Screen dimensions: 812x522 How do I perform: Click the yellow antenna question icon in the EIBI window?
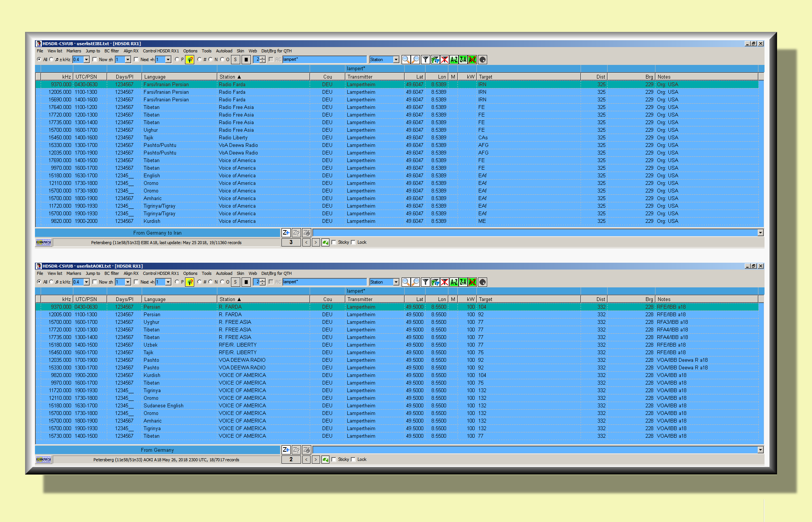pyautogui.click(x=190, y=60)
